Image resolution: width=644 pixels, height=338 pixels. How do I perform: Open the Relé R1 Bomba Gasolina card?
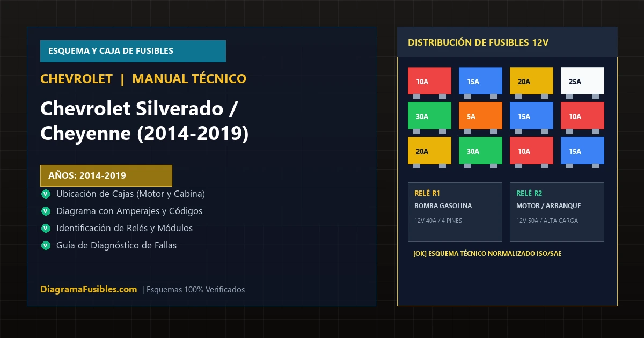pyautogui.click(x=455, y=212)
